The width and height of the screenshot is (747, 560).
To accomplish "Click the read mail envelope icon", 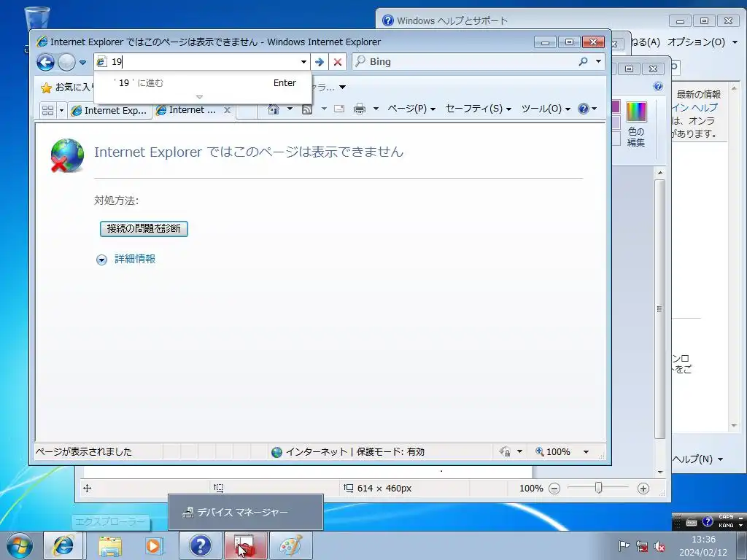I will pyautogui.click(x=339, y=109).
